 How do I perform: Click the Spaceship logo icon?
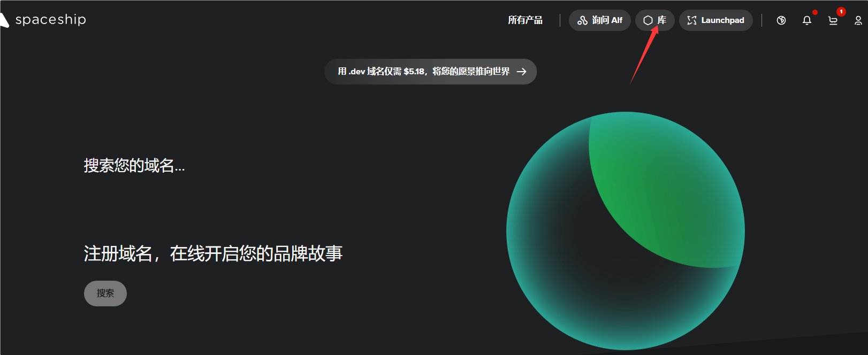tap(4, 20)
